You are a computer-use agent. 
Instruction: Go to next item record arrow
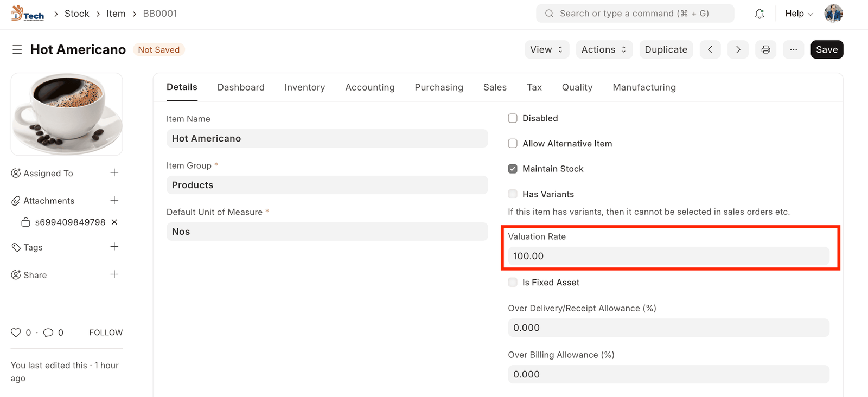point(738,49)
